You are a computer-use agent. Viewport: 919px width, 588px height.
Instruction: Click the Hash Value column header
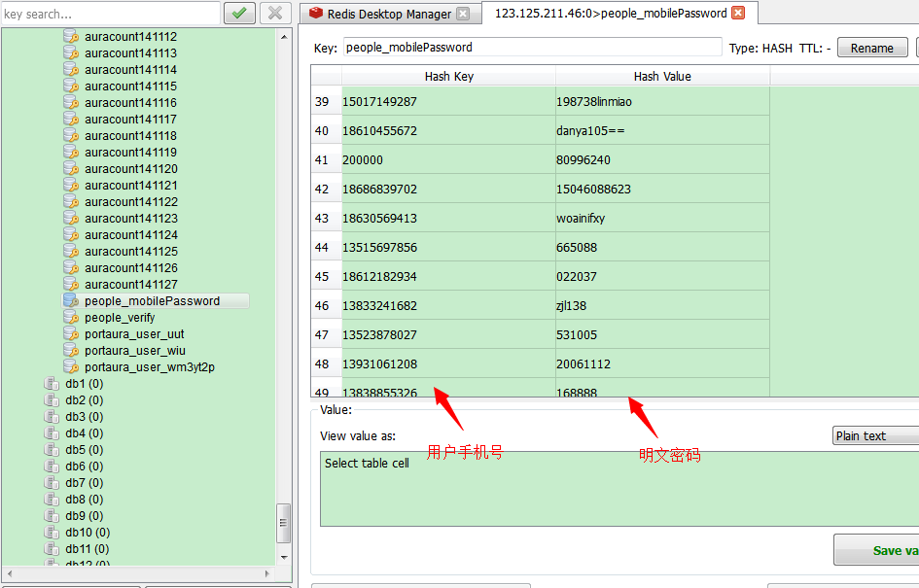tap(662, 76)
